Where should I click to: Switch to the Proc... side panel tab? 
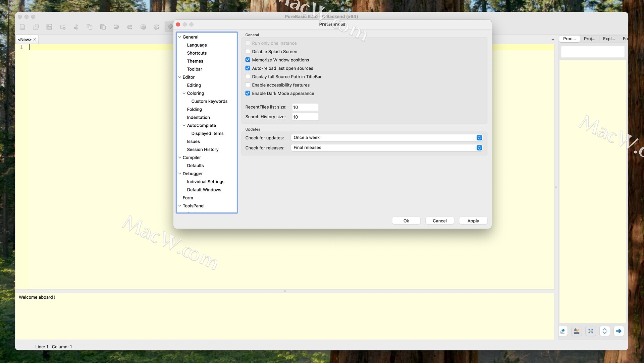click(569, 39)
